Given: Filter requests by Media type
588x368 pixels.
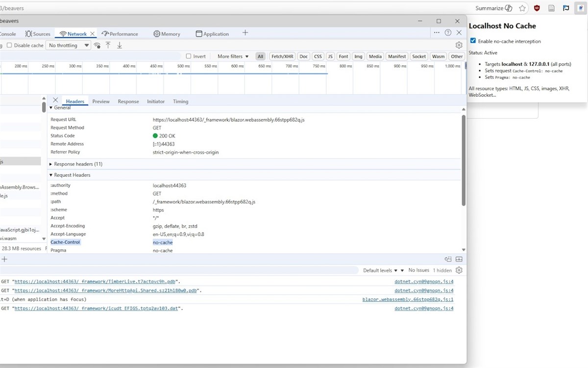Looking at the screenshot, I should (375, 56).
